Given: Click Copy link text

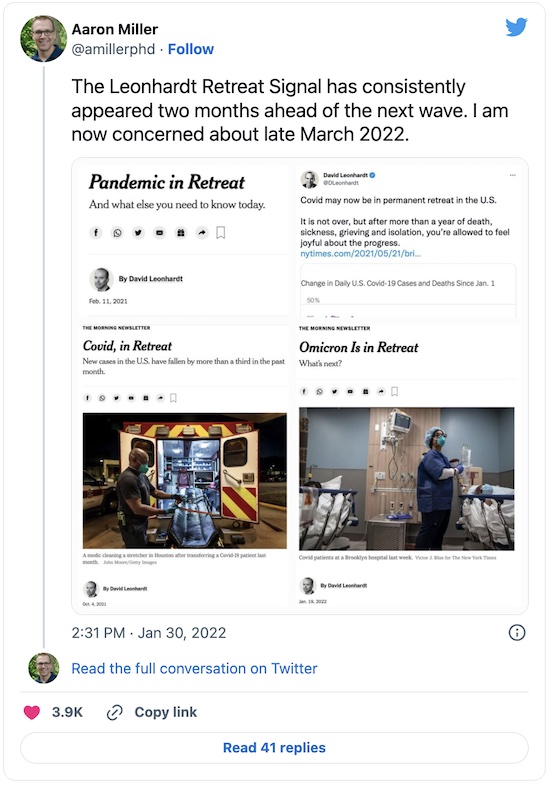Looking at the screenshot, I should click(x=165, y=712).
